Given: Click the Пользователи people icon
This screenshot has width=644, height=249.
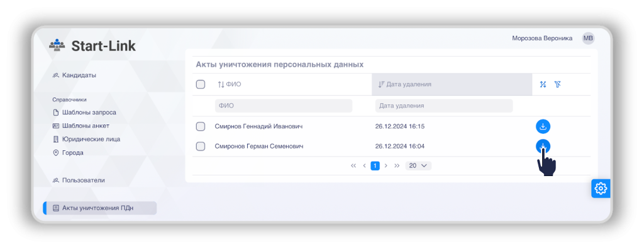Looking at the screenshot, I should click(56, 180).
